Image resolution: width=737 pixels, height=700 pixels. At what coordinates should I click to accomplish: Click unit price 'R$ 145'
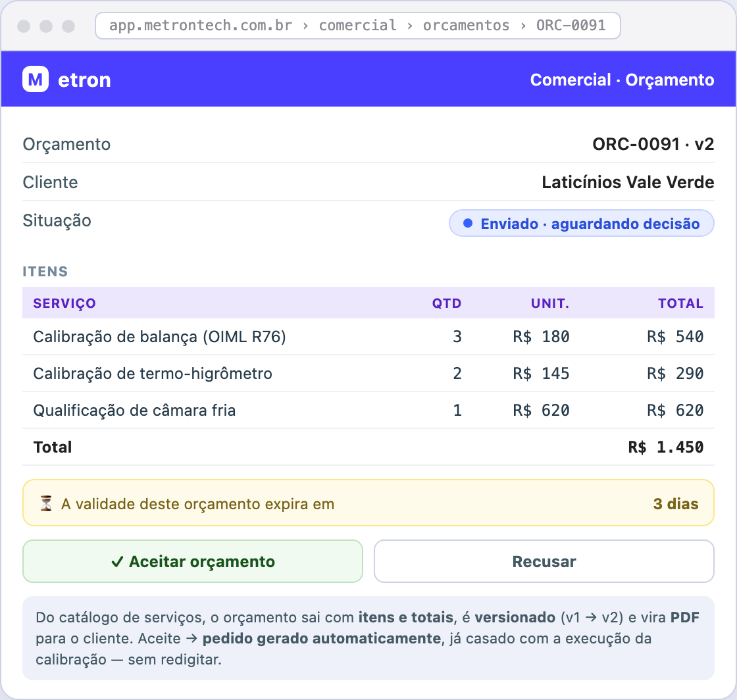(541, 373)
